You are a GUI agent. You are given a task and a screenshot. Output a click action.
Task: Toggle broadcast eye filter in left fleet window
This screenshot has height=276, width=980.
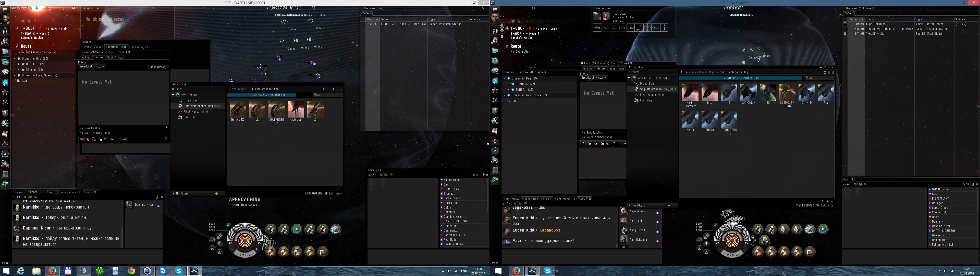(x=81, y=139)
